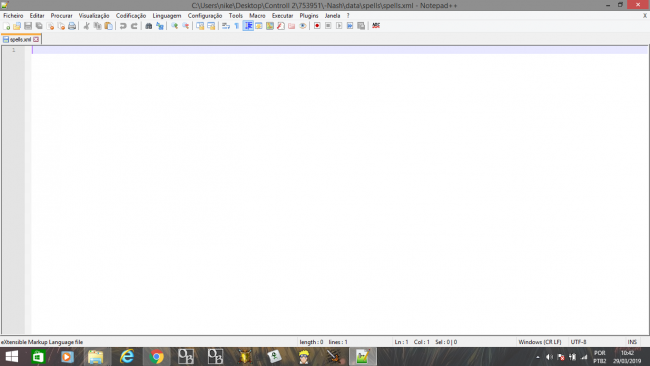The height and width of the screenshot is (366, 650).
Task: Close the spells.xml tab with red X
Action: 36,39
